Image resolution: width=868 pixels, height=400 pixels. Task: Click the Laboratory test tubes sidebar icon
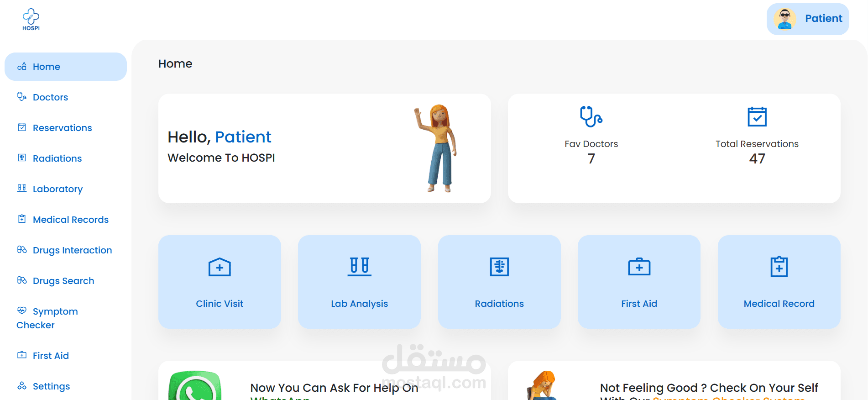click(22, 188)
